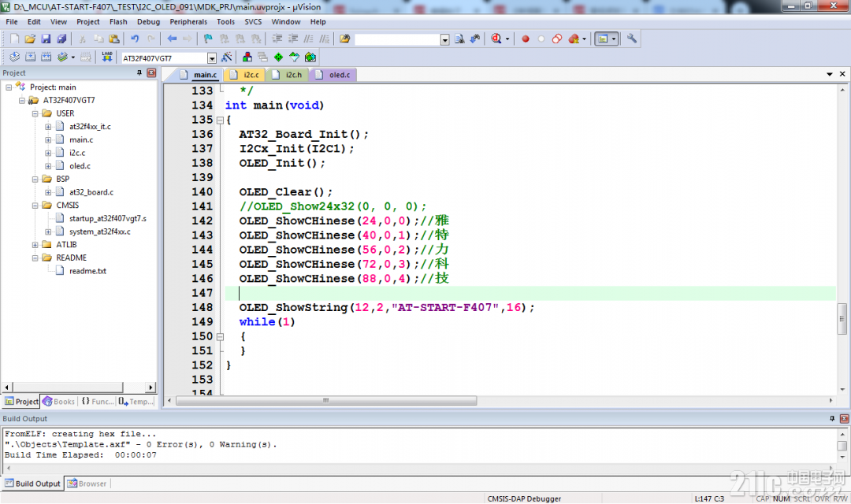
Task: Switch to the Browser output tab
Action: [x=87, y=484]
